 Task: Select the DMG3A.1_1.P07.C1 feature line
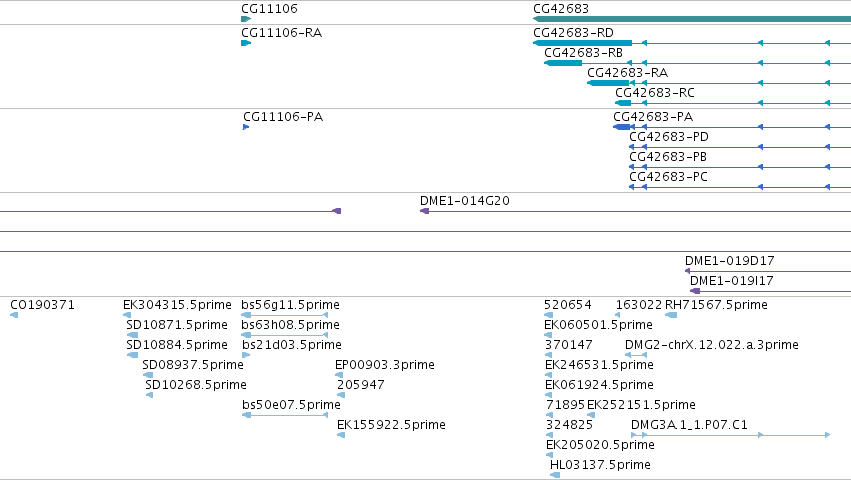click(731, 435)
